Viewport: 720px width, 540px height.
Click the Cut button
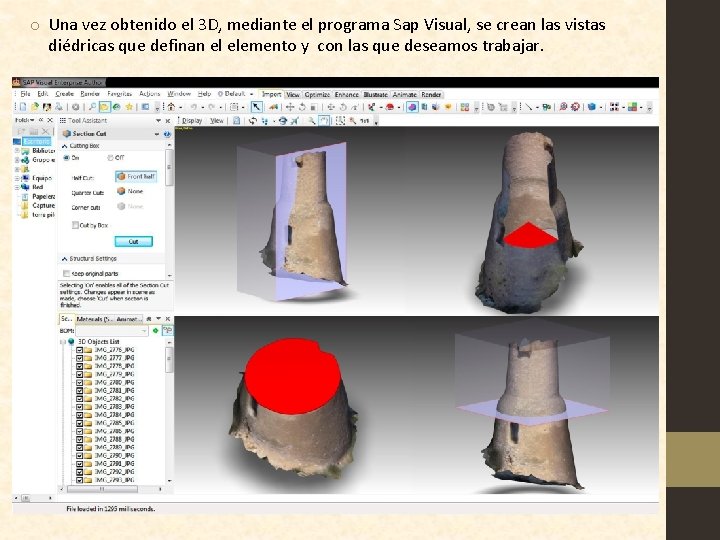[x=134, y=242]
